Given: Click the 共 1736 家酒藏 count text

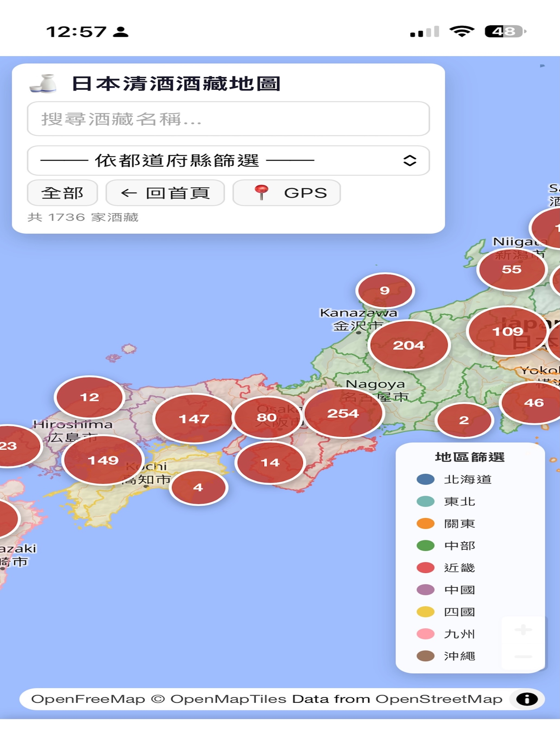Looking at the screenshot, I should pos(83,217).
